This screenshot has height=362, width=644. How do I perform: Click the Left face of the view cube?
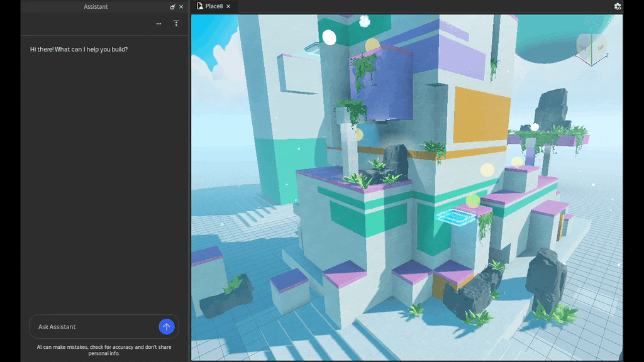pyautogui.click(x=601, y=47)
